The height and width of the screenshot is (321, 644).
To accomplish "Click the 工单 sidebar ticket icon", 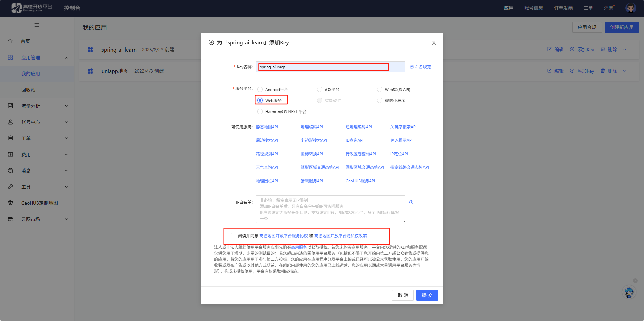I will tap(10, 138).
